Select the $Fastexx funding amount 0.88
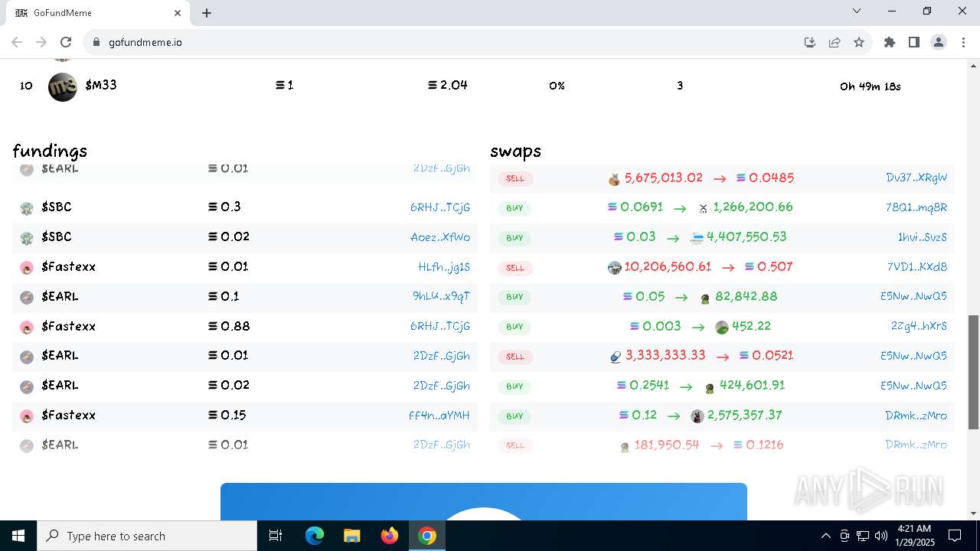The height and width of the screenshot is (551, 980). coord(235,326)
